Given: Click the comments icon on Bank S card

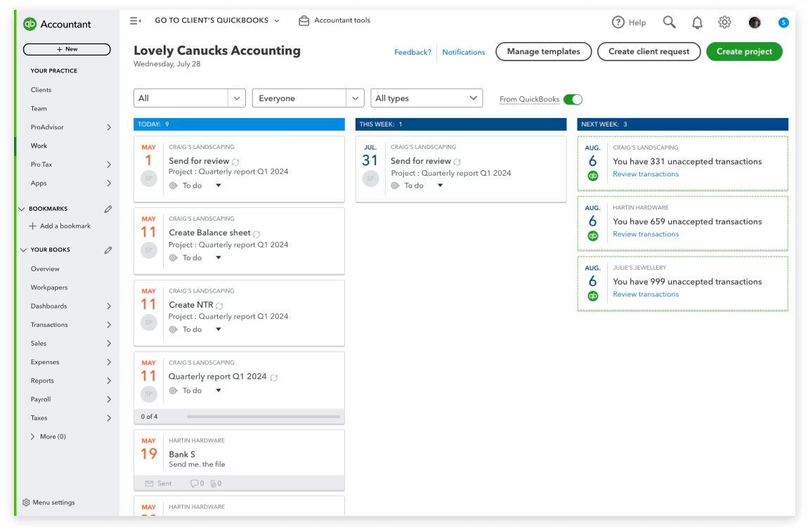Looking at the screenshot, I should pos(194,483).
